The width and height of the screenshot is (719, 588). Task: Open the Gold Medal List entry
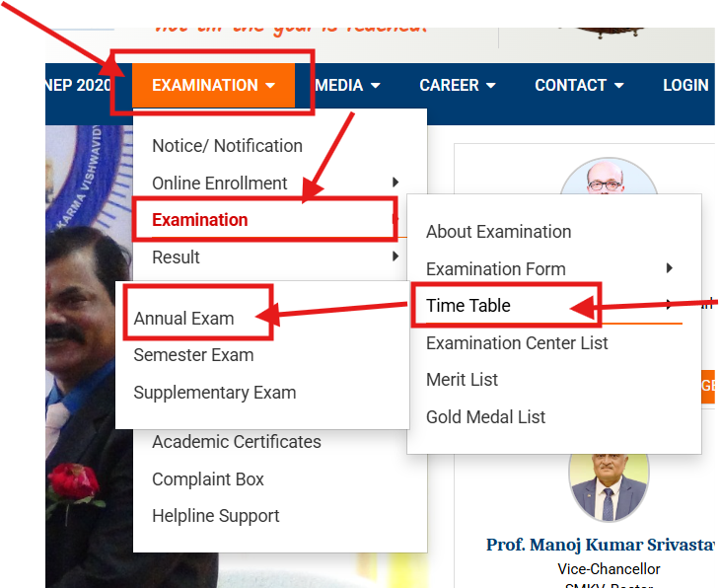[485, 417]
